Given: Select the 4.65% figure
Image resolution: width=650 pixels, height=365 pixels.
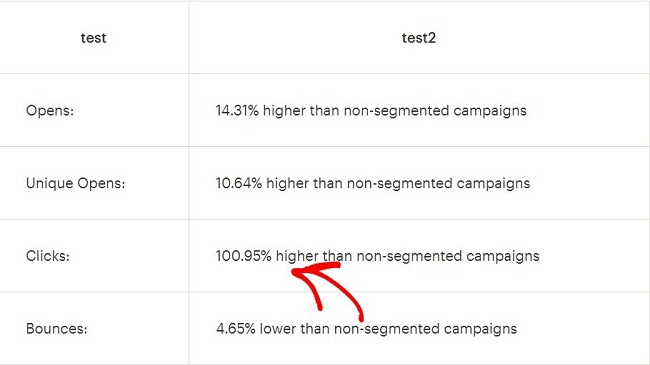Looking at the screenshot, I should (235, 329).
